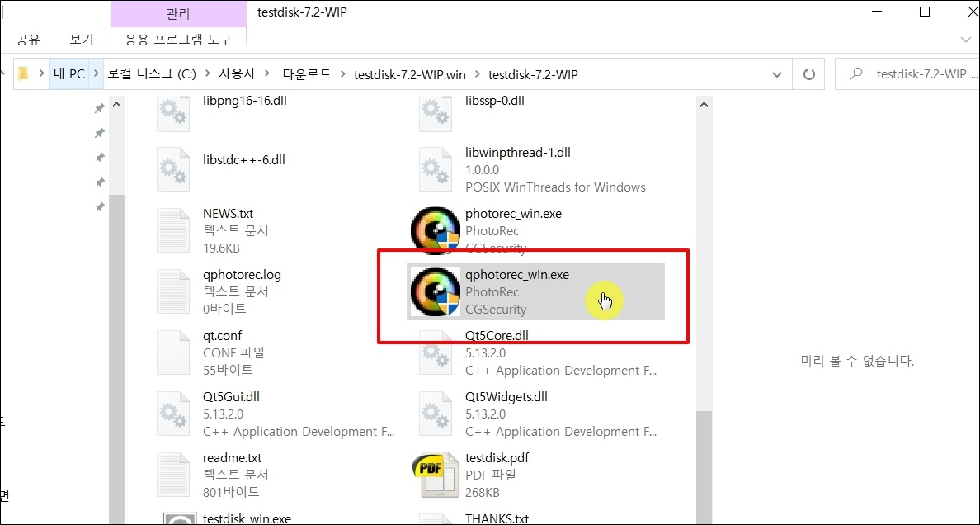Image resolution: width=980 pixels, height=525 pixels.
Task: Click the readme.txt file name
Action: coord(233,458)
